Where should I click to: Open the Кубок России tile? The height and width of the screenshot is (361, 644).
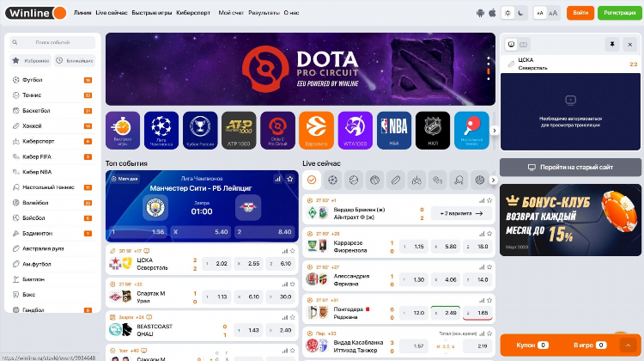point(200,131)
